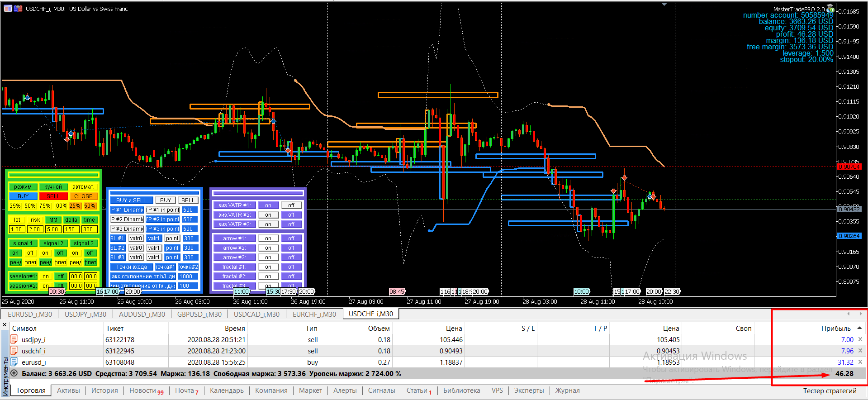The width and height of the screenshot is (868, 400).
Task: Select the TP #1 in point option
Action: 163,210
